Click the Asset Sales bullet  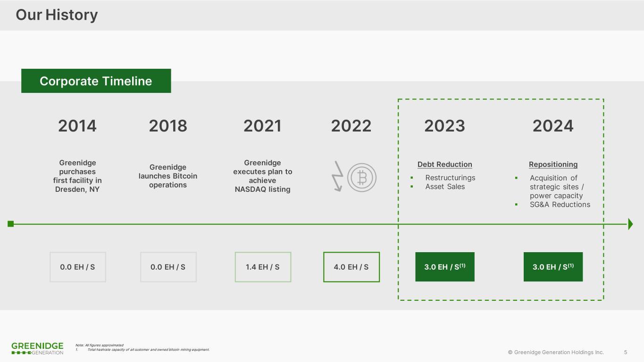coord(445,187)
